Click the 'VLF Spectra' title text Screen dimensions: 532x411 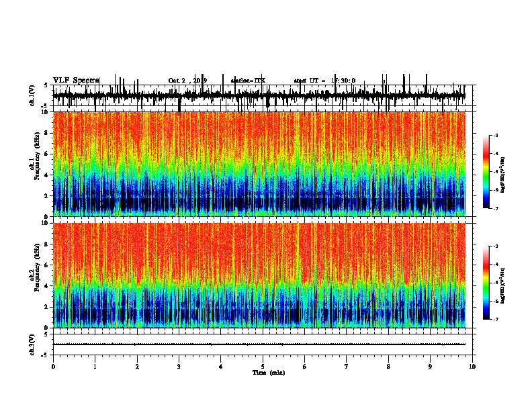click(x=76, y=80)
